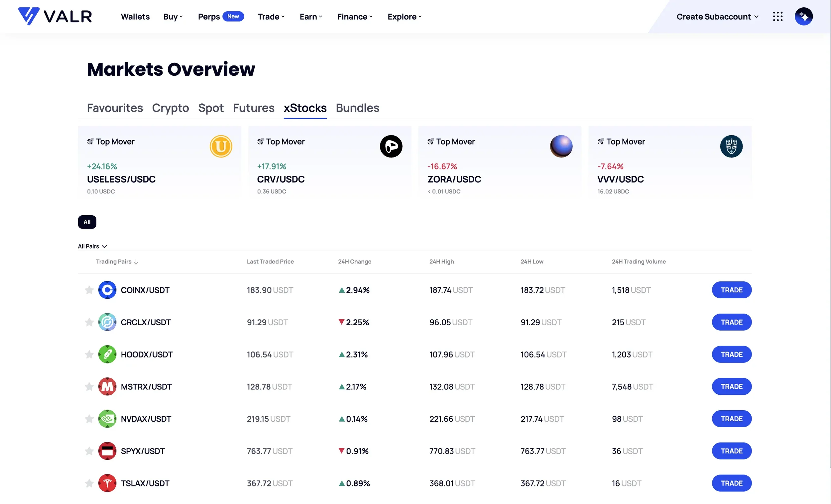Switch to the Bundles tab
The width and height of the screenshot is (831, 504).
click(x=357, y=108)
